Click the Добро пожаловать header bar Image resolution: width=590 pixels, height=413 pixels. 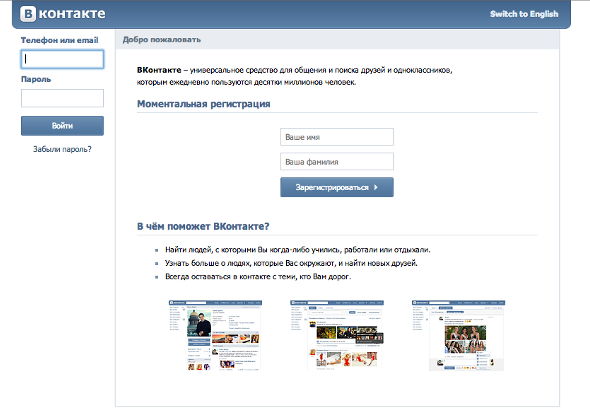coord(337,39)
